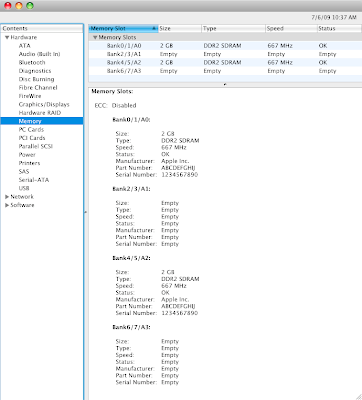
Task: Click the Contents sidebar header
Action: 42,29
